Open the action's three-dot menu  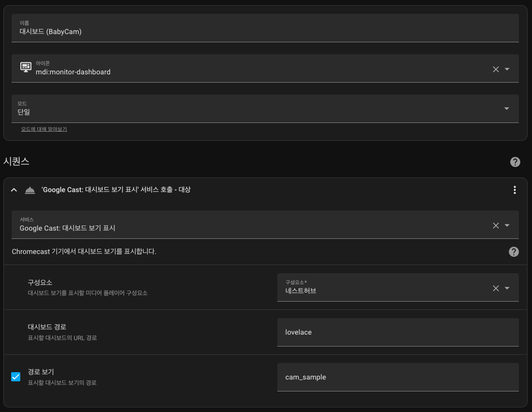click(515, 190)
